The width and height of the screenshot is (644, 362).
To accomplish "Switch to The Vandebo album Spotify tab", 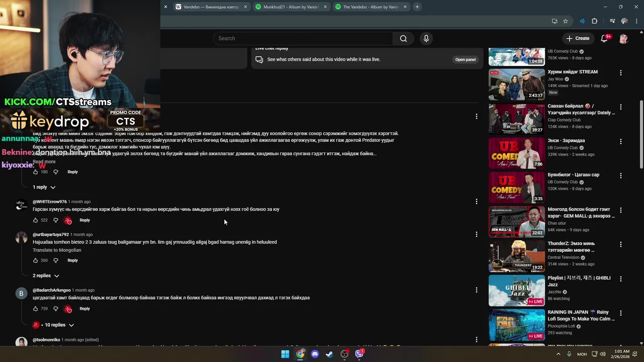I will [x=371, y=7].
